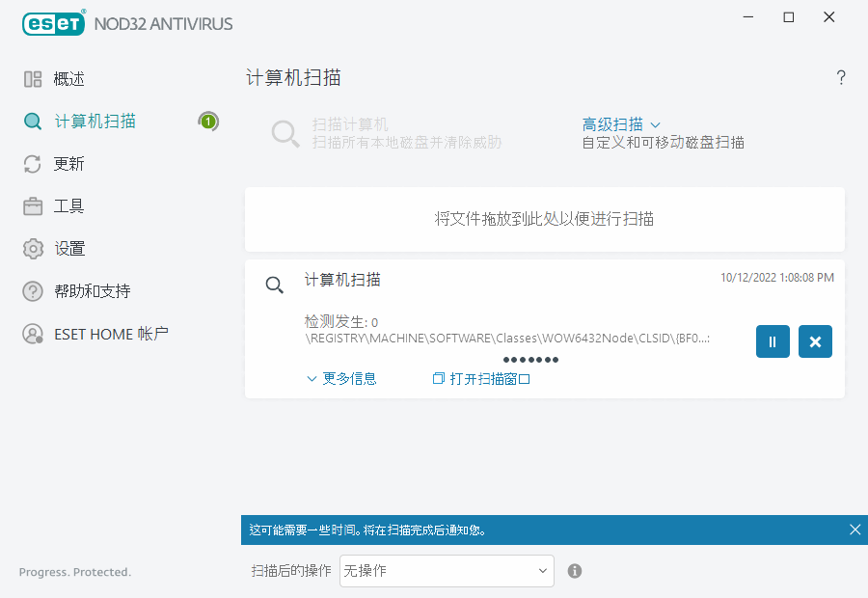This screenshot has height=598, width=868.
Task: Click the drag-and-drop scan area
Action: click(543, 219)
